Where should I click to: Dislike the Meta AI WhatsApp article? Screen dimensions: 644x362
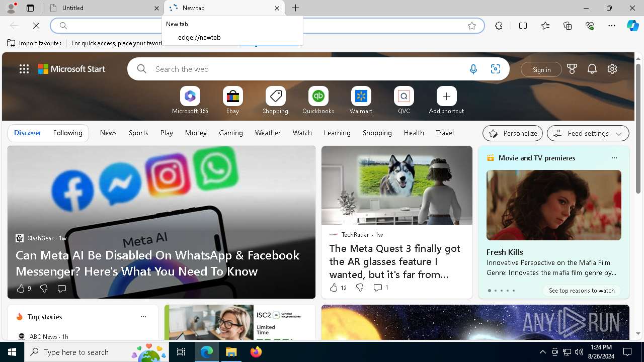click(44, 289)
